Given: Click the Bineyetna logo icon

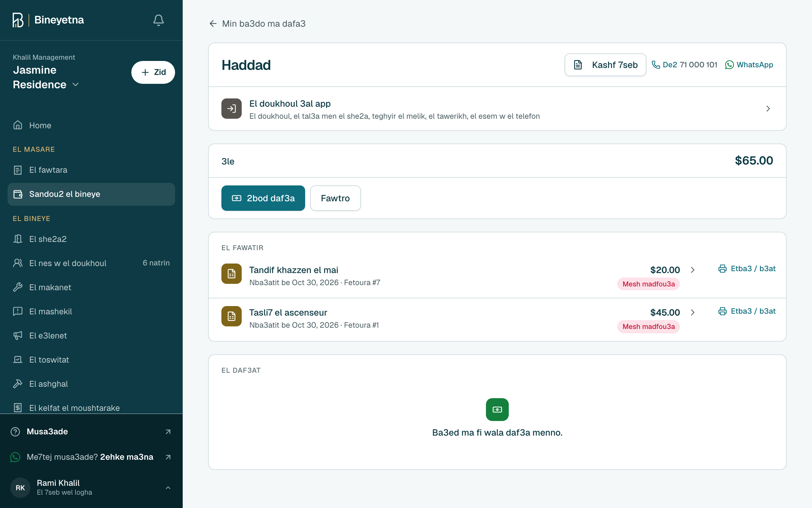Looking at the screenshot, I should pyautogui.click(x=18, y=20).
